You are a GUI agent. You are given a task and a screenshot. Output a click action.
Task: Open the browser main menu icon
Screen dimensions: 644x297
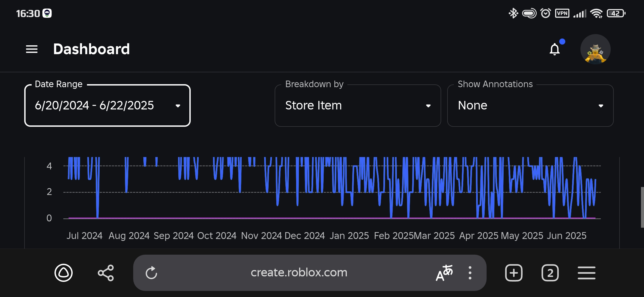point(586,273)
